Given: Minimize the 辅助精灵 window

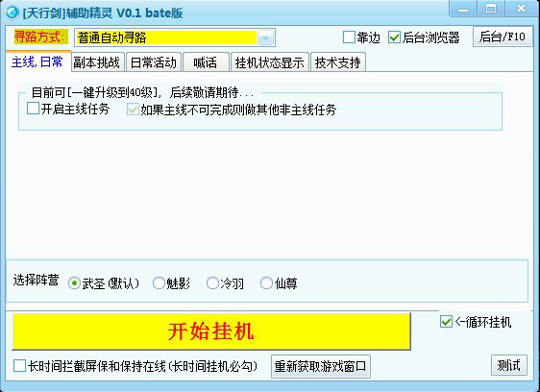Looking at the screenshot, I should (463, 9).
